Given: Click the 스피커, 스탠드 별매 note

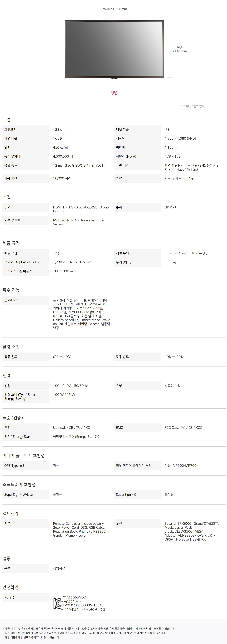Looking at the screenshot, I should (x=192, y=106).
